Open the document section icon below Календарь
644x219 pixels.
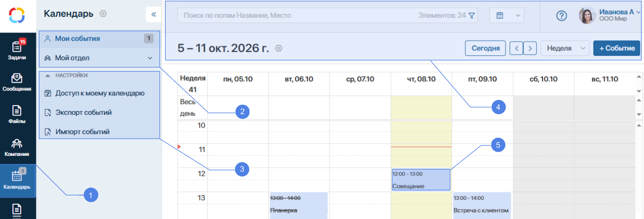pyautogui.click(x=17, y=210)
